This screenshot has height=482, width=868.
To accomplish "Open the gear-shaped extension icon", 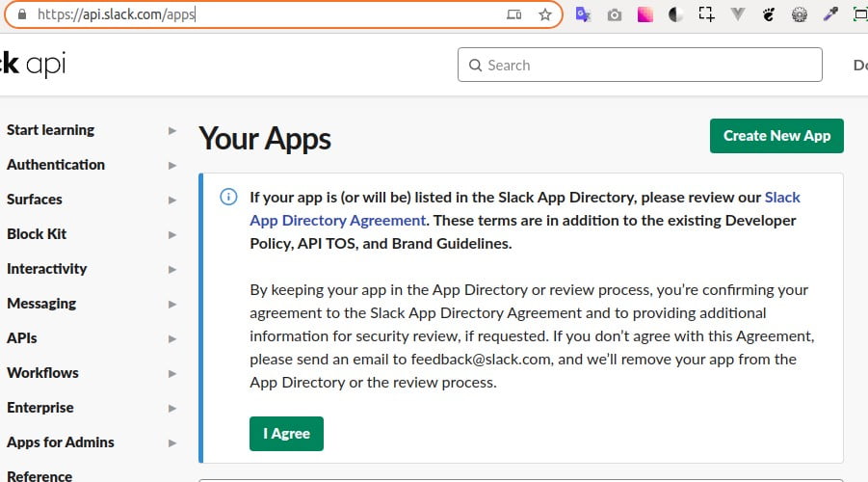I will tap(800, 14).
